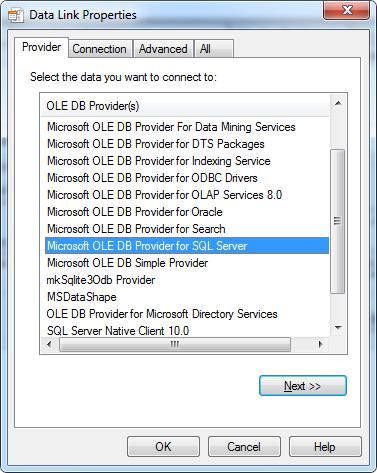377x473 pixels.
Task: Open Help for this dialog
Action: click(x=325, y=447)
